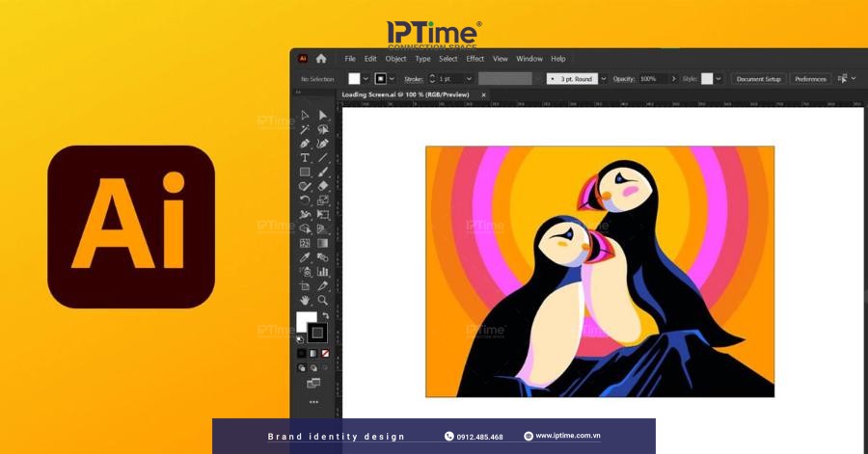This screenshot has width=868, height=454.
Task: Open the Type menu
Action: pos(423,59)
